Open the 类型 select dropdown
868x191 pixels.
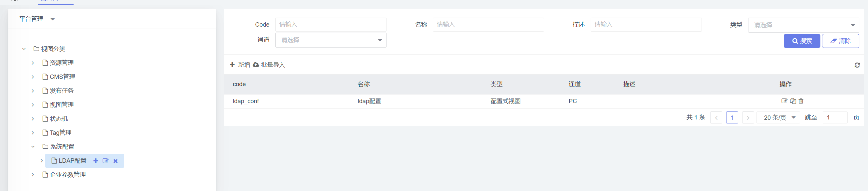click(x=803, y=25)
